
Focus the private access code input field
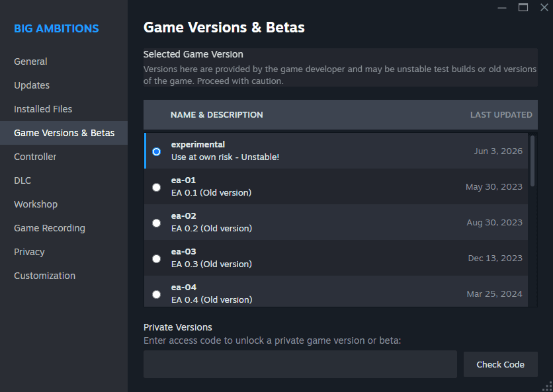point(300,364)
